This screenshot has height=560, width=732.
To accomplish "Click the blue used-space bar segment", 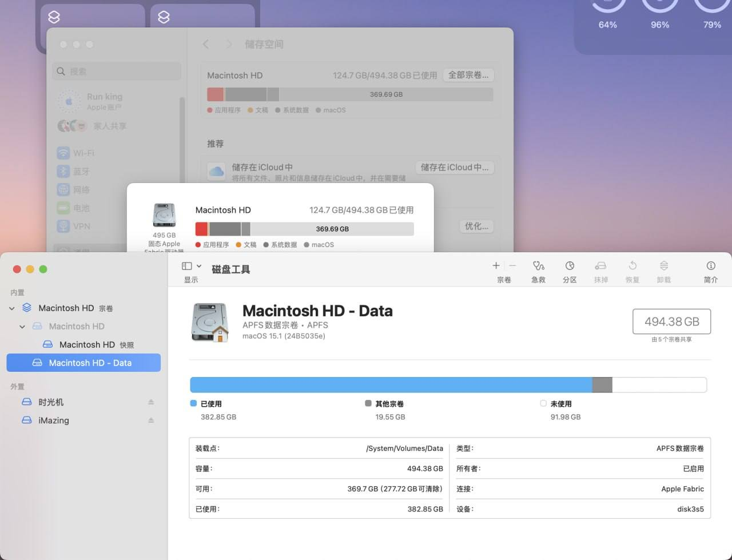I will click(x=391, y=384).
